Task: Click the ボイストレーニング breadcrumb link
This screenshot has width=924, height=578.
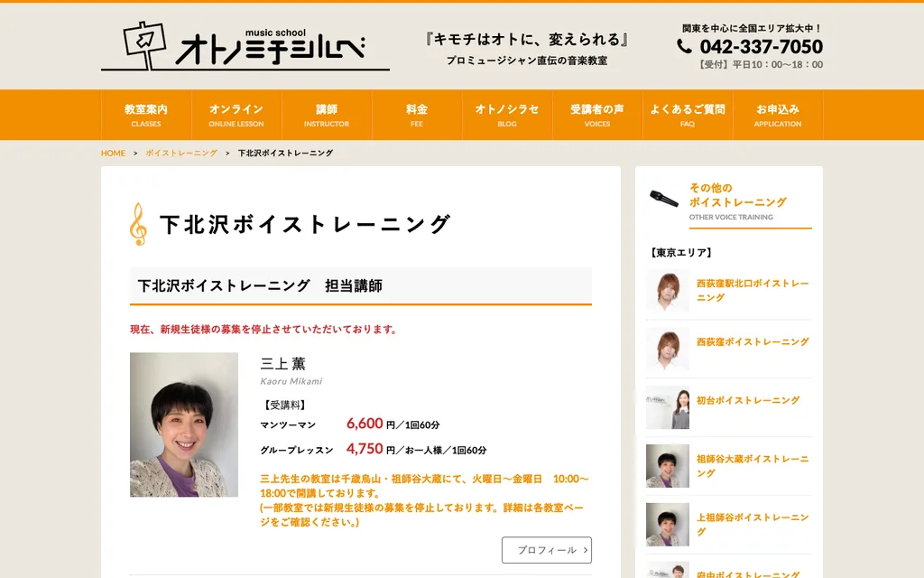Action: pos(181,153)
